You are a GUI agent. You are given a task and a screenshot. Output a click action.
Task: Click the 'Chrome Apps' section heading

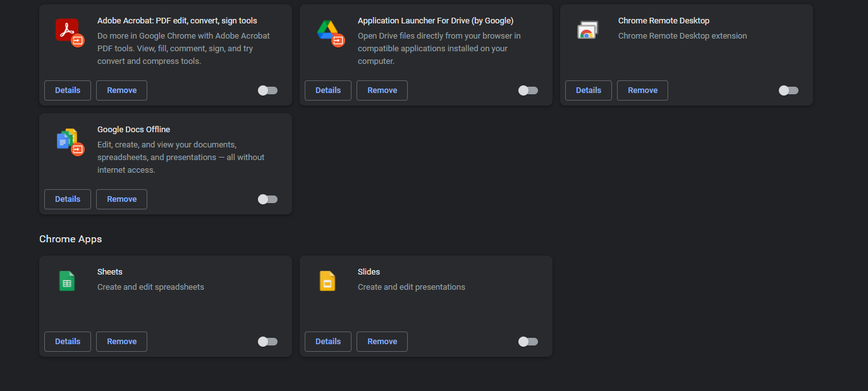(70, 239)
